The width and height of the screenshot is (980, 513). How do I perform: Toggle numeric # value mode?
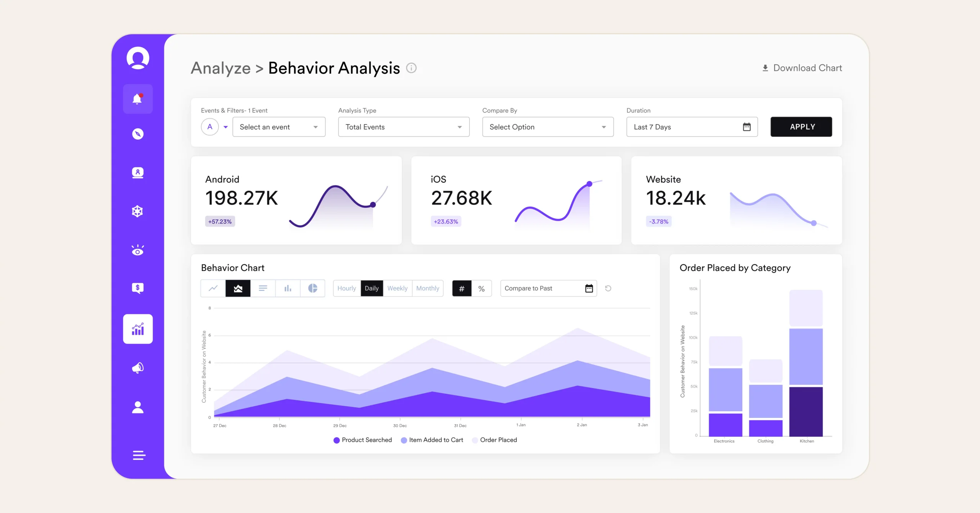point(462,288)
